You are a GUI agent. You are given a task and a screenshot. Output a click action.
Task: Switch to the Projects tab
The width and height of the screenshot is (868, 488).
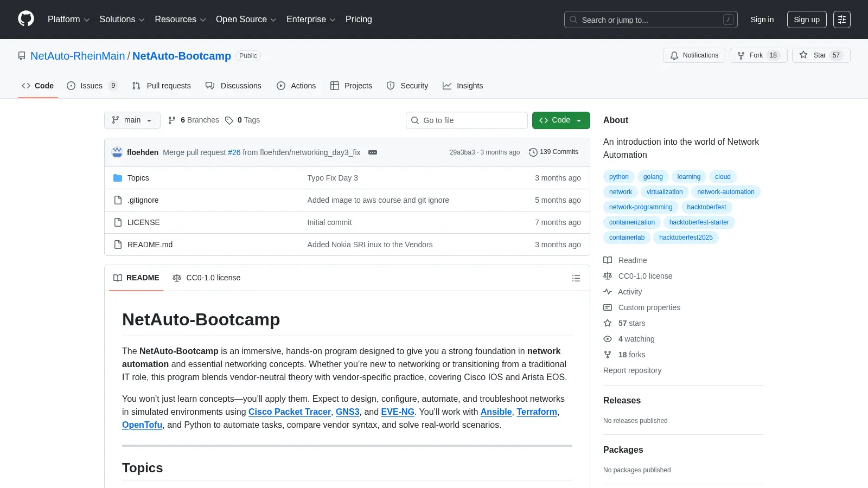(351, 86)
